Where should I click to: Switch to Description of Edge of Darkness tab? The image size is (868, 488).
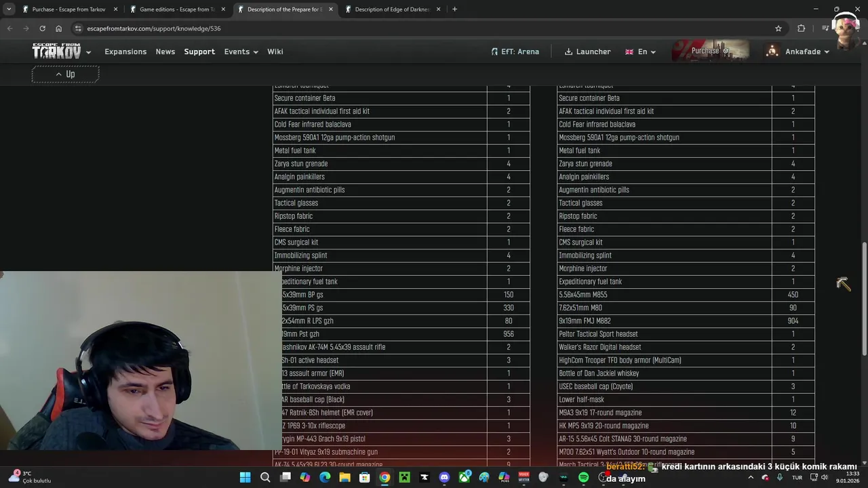coord(392,9)
